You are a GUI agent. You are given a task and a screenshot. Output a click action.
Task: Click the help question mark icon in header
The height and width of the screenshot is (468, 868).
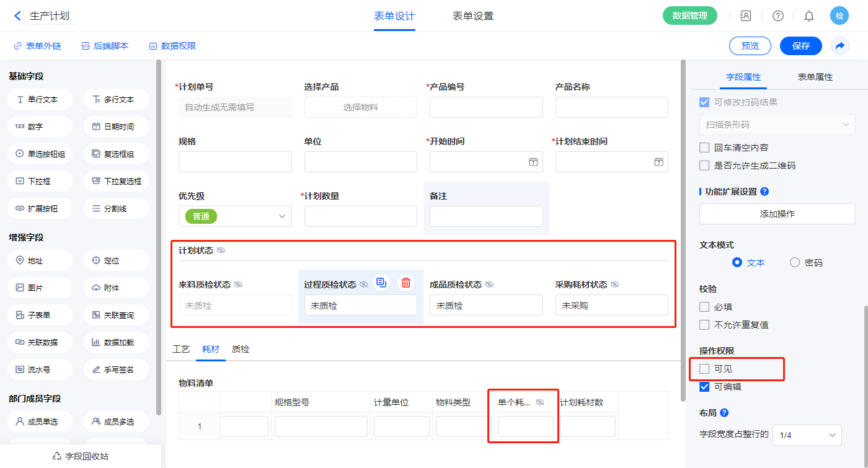(x=777, y=16)
